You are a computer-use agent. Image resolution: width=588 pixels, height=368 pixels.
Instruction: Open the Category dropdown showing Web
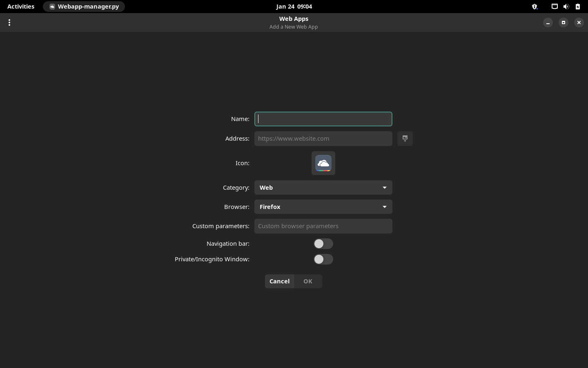[x=323, y=188]
